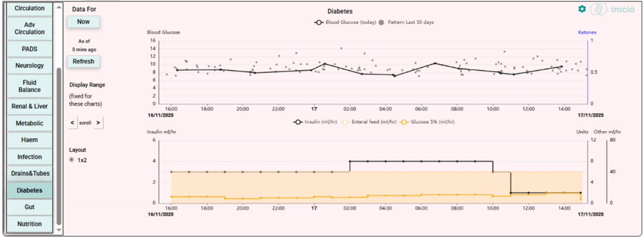This screenshot has height=237, width=644.
Task: Toggle Insulin (ml/hr) legend series
Action: 315,122
